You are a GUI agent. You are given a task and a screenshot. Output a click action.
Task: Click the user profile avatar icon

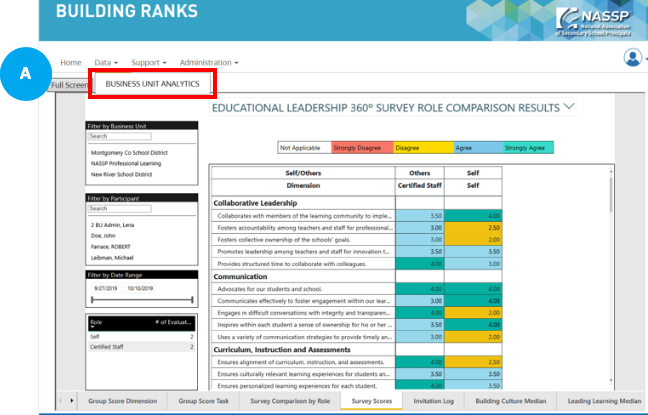coord(632,58)
